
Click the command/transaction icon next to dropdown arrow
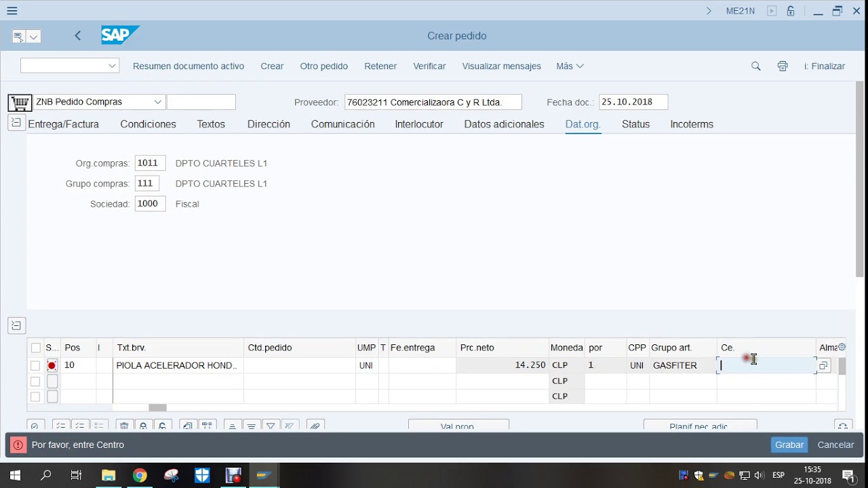(x=18, y=37)
